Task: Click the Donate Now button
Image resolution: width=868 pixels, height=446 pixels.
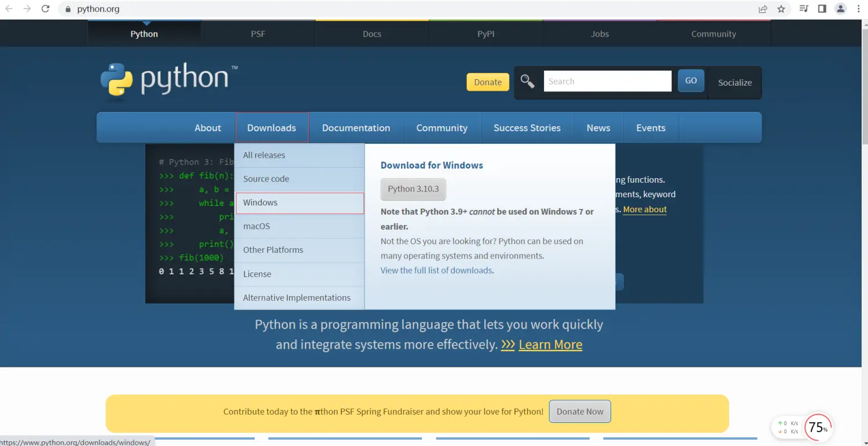Action: tap(580, 412)
